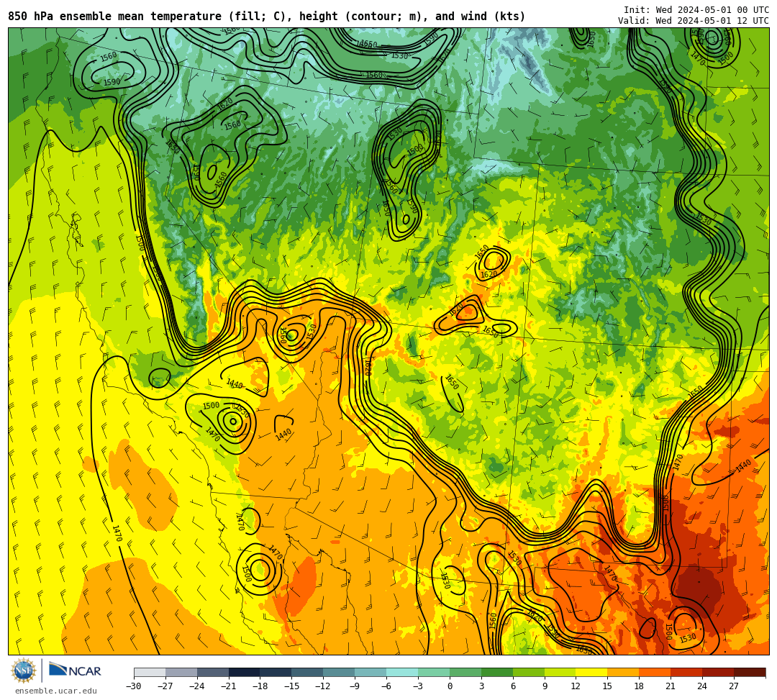The image size is (777, 700).
Task: Click the NSF logo
Action: point(23,671)
